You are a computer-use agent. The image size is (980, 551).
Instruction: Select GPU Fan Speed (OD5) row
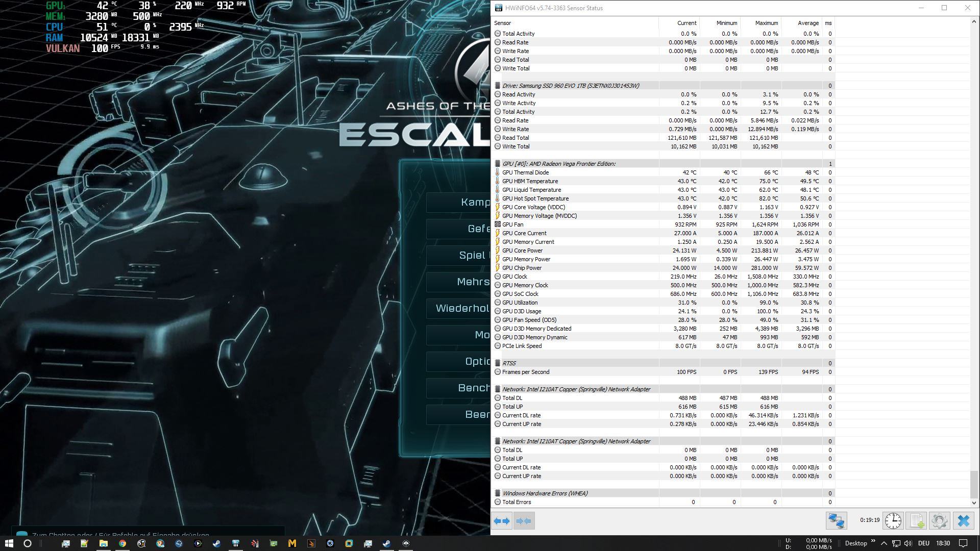664,320
